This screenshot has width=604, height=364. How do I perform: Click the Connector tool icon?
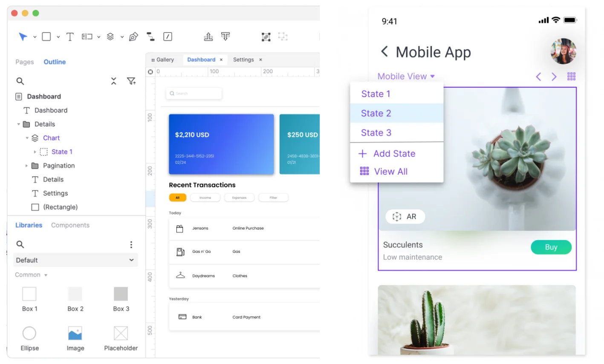pyautogui.click(x=150, y=37)
